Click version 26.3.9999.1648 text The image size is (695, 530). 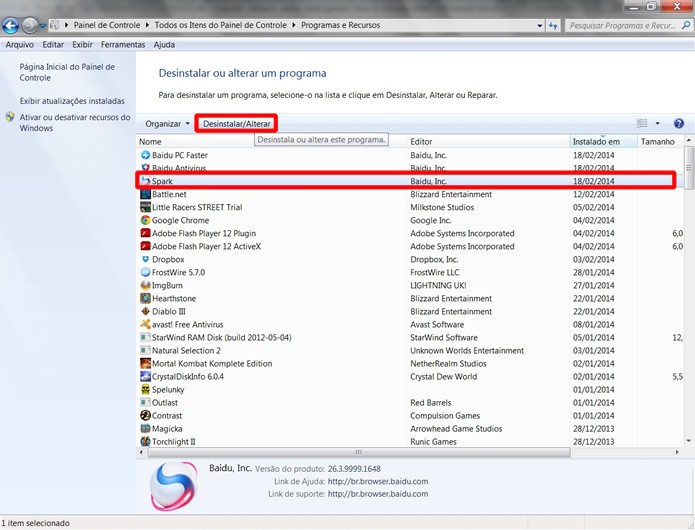(354, 468)
